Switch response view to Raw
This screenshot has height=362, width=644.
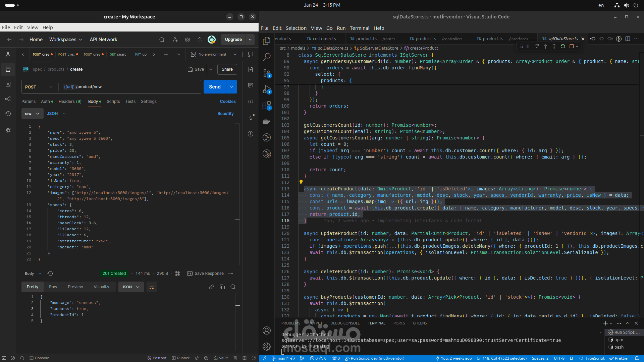[x=53, y=287]
